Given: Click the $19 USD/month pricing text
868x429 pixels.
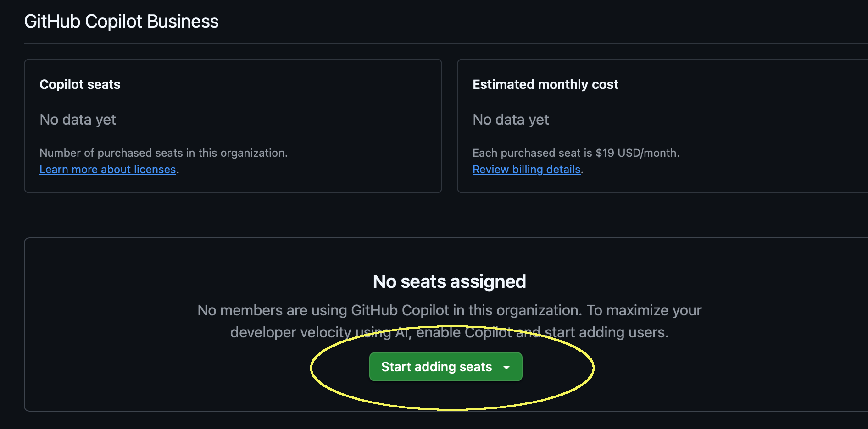Looking at the screenshot, I should point(576,153).
